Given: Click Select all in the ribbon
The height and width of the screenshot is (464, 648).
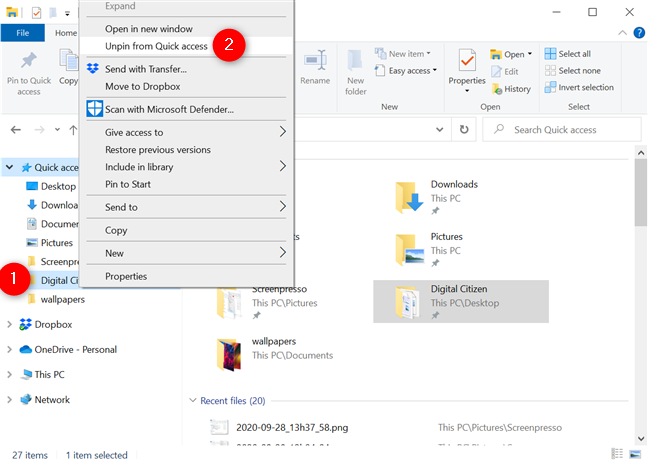Looking at the screenshot, I should pyautogui.click(x=568, y=54).
